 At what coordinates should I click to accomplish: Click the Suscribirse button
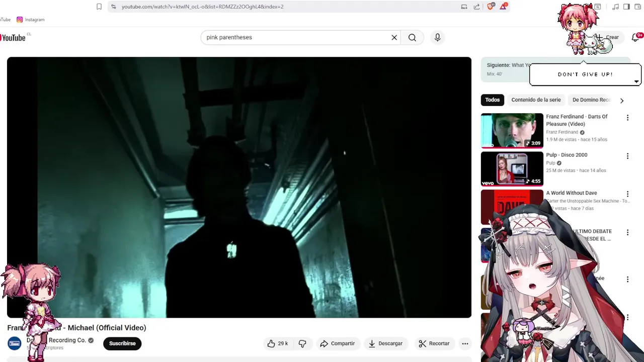[122, 343]
